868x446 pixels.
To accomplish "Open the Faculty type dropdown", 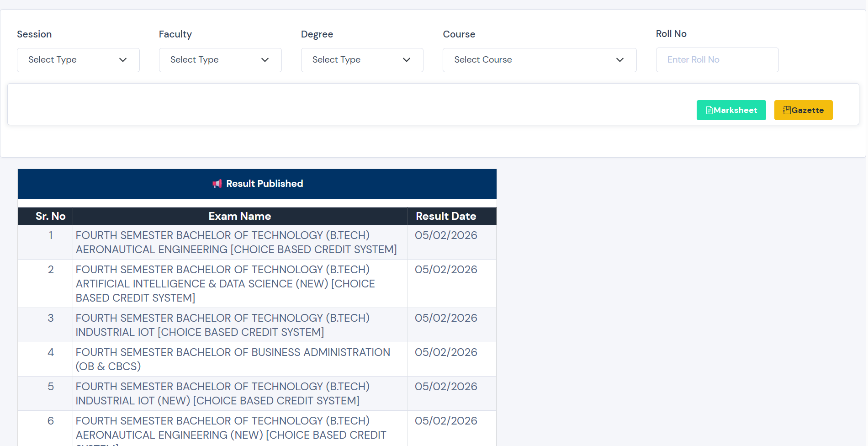I will (x=220, y=60).
